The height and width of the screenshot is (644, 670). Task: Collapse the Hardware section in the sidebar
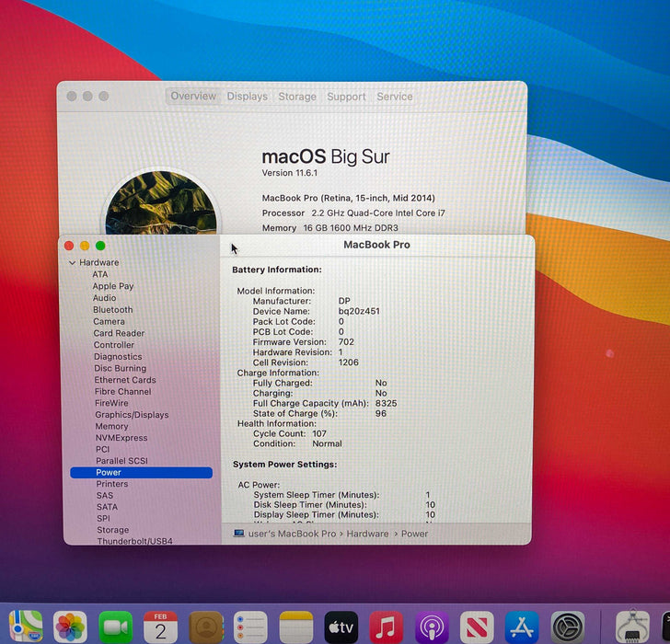point(72,262)
